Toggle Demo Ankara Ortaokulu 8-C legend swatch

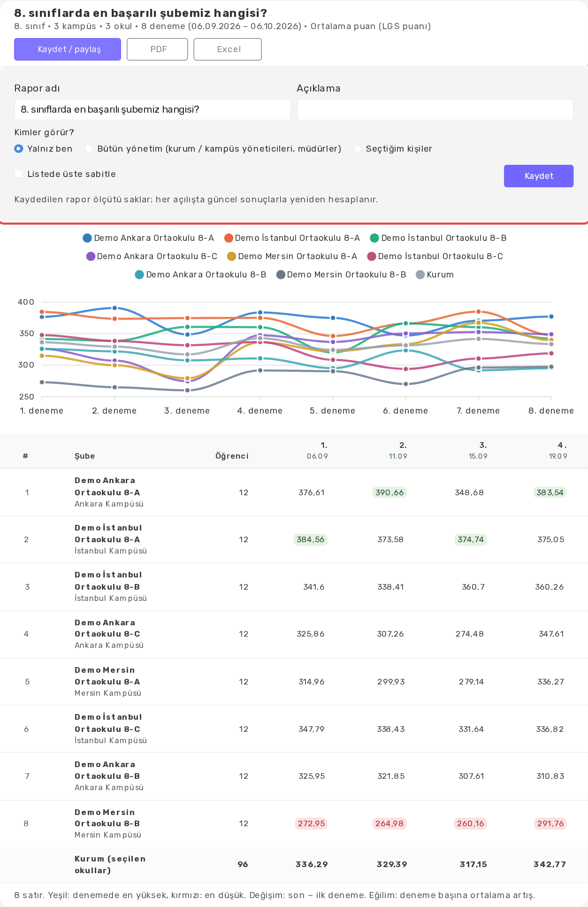tap(91, 256)
